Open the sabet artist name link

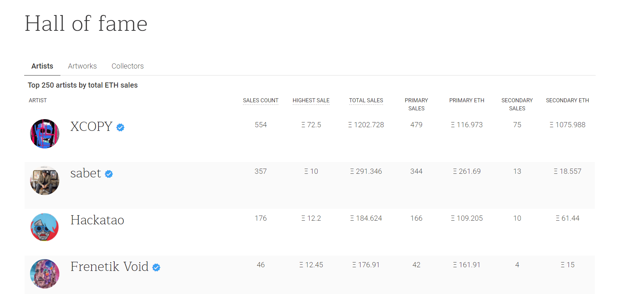coord(86,173)
